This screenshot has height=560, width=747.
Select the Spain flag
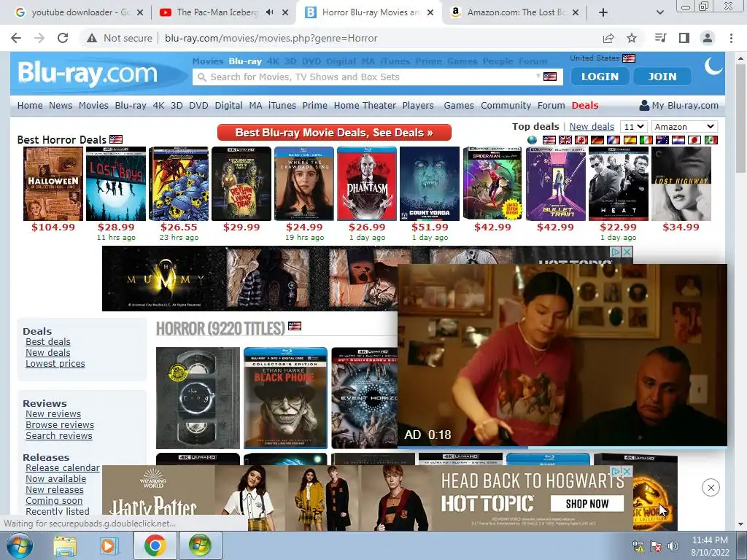630,140
